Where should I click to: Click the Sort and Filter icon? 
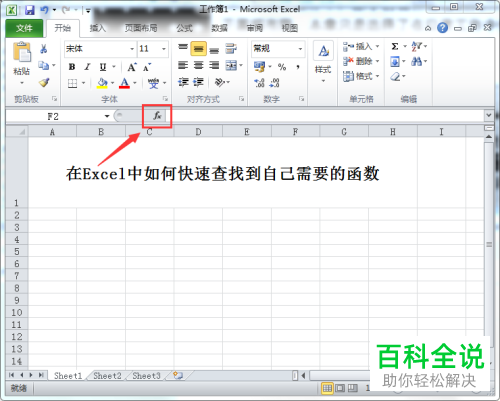click(417, 46)
